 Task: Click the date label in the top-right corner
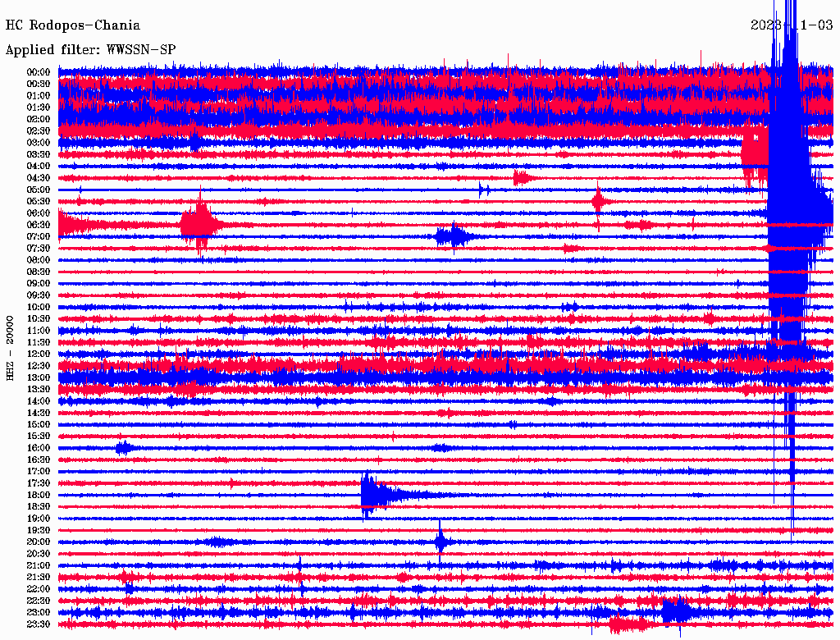pyautogui.click(x=792, y=25)
